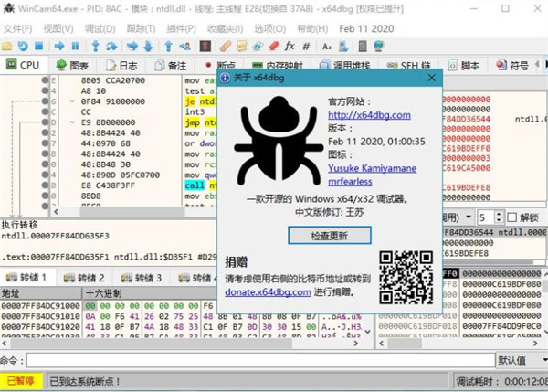
Task: Click the jump arrow beside 0F84 91000000
Action: pyautogui.click(x=72, y=101)
